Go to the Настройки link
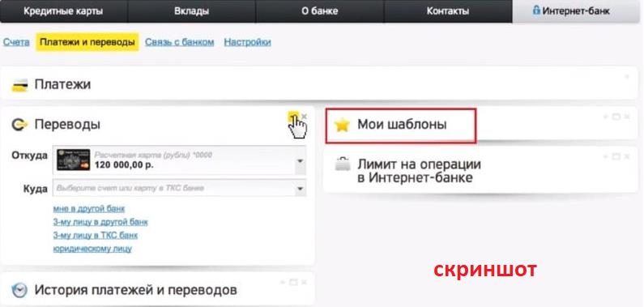 point(247,42)
